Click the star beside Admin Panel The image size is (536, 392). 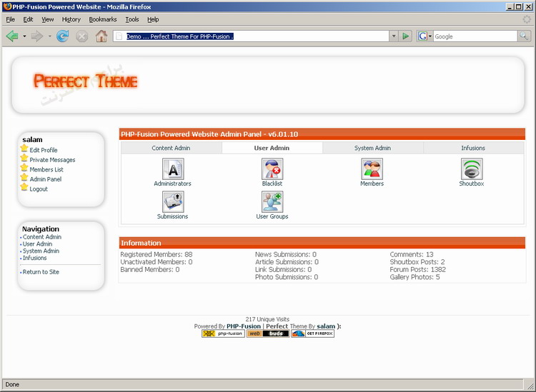[x=24, y=177]
